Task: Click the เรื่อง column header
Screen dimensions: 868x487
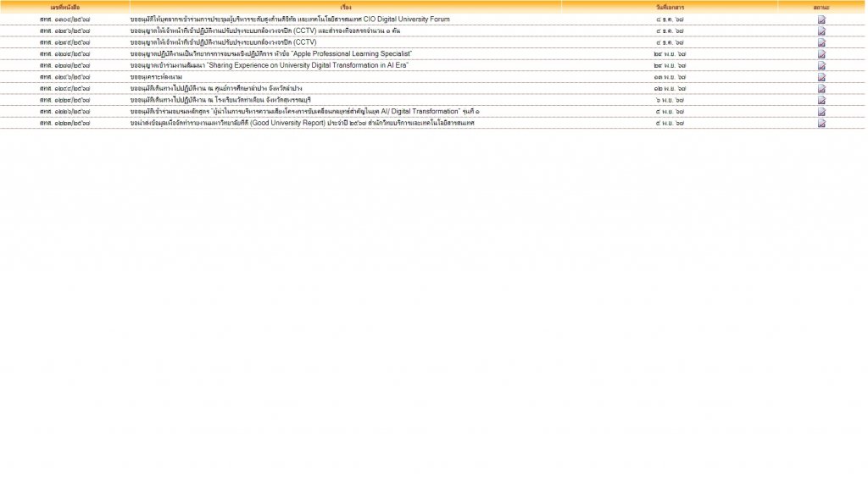Action: click(x=345, y=7)
